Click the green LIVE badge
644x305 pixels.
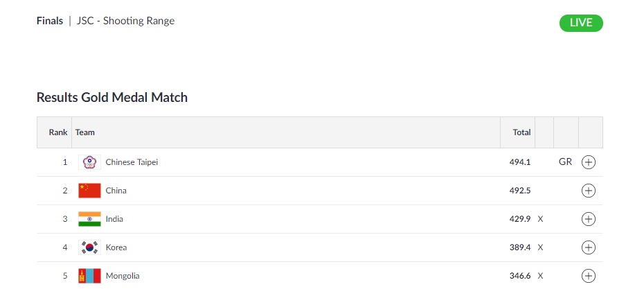point(581,23)
